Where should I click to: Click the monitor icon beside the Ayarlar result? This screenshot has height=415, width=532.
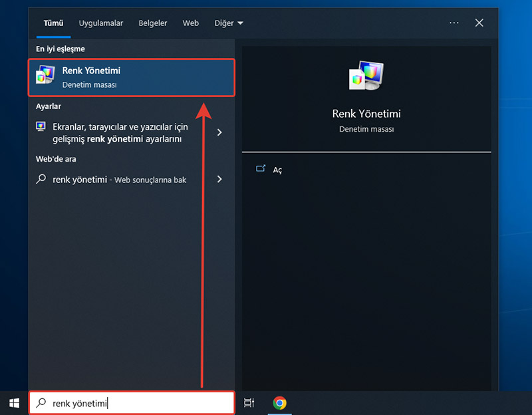(x=41, y=126)
